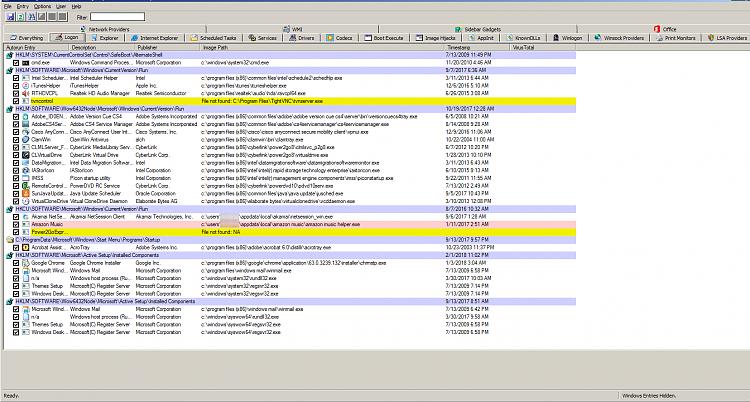Click the VirtualCloneDrive entry icon
The image size is (750, 402).
(25, 201)
